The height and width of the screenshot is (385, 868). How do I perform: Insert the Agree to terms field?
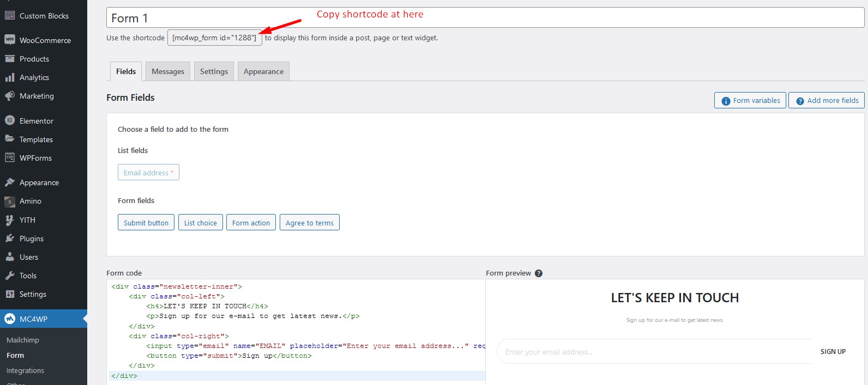pyautogui.click(x=309, y=223)
